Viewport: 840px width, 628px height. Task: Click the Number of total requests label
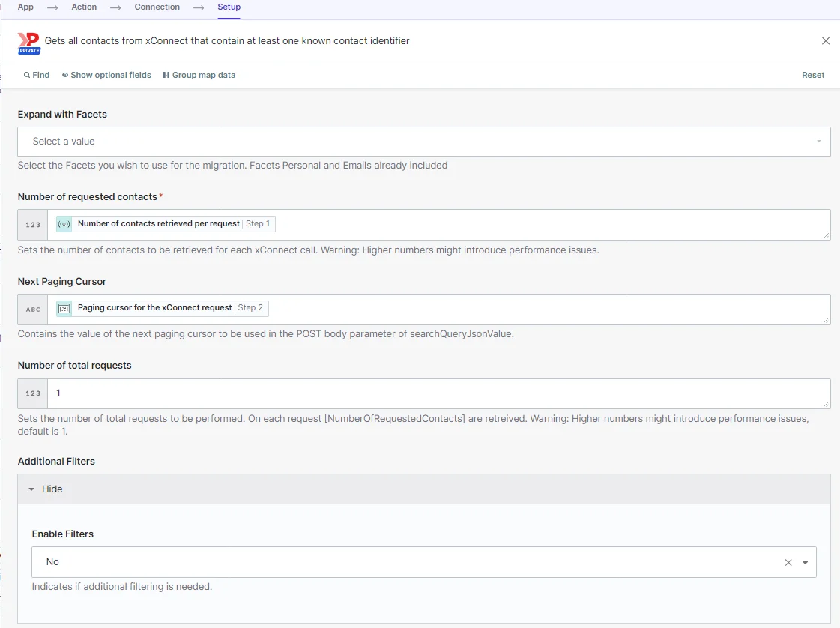(x=74, y=366)
